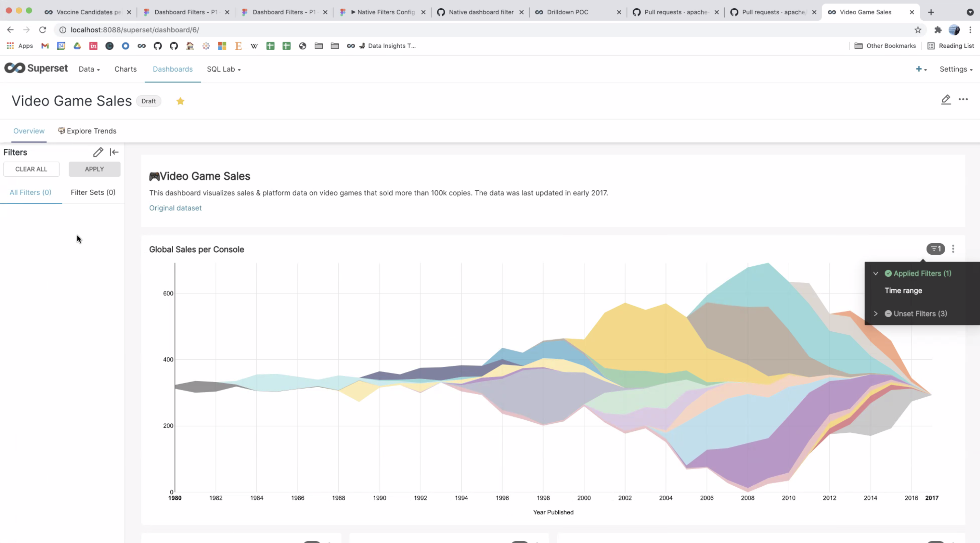This screenshot has height=543, width=980.
Task: Open the Original dataset link
Action: tap(175, 208)
